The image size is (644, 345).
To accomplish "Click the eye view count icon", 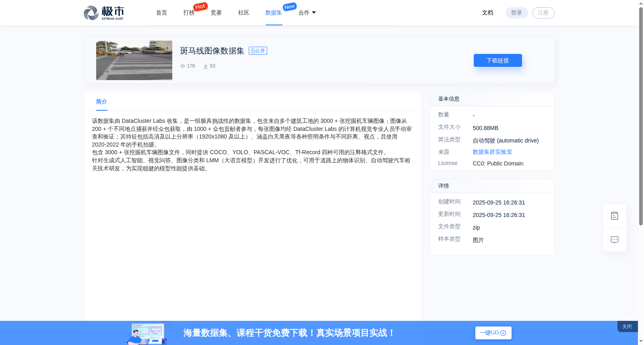I will (x=183, y=66).
